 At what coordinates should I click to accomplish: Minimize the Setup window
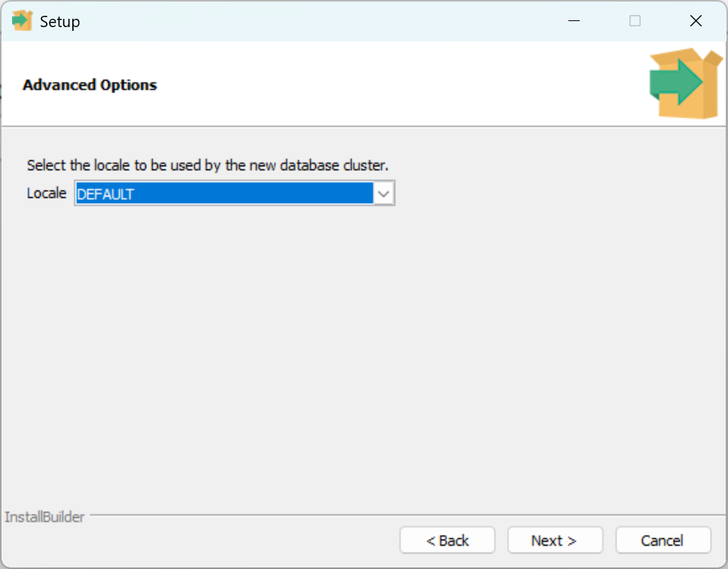574,21
